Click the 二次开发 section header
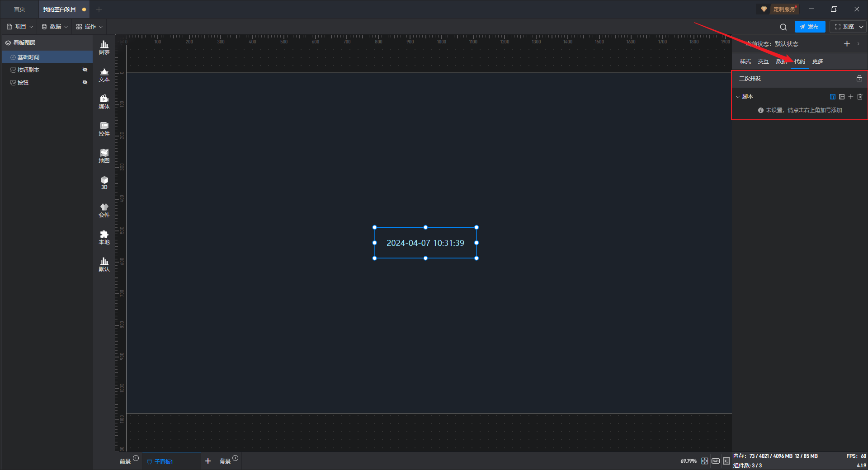 799,78
